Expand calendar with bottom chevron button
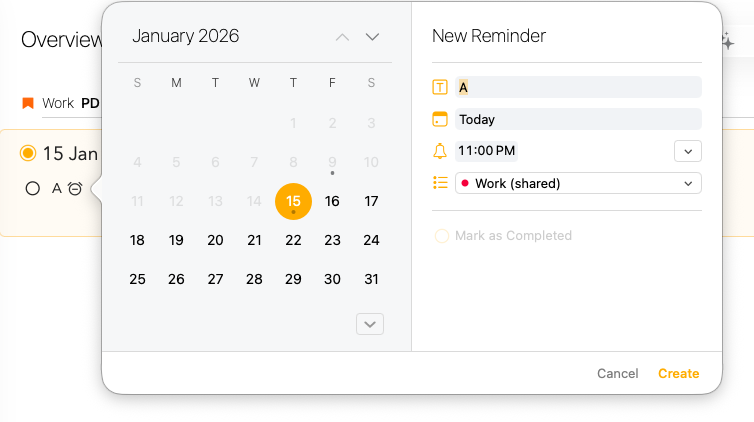754x422 pixels. [x=370, y=323]
